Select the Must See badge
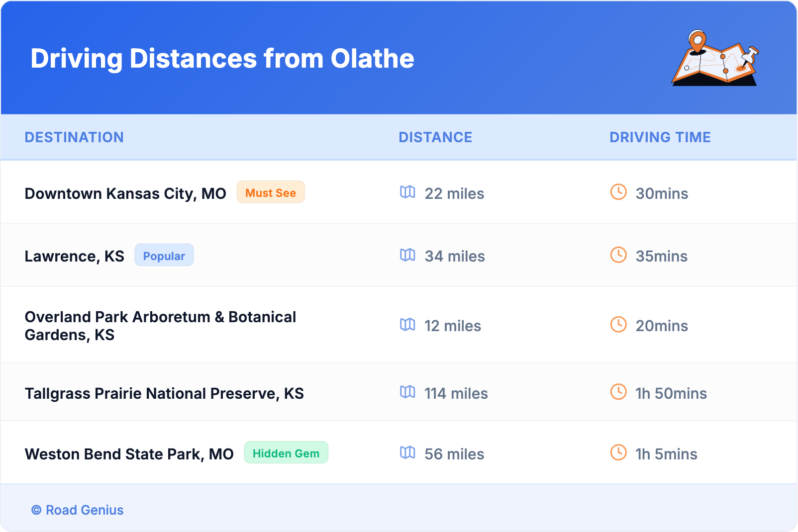Screen dimensions: 798x532 [271, 192]
